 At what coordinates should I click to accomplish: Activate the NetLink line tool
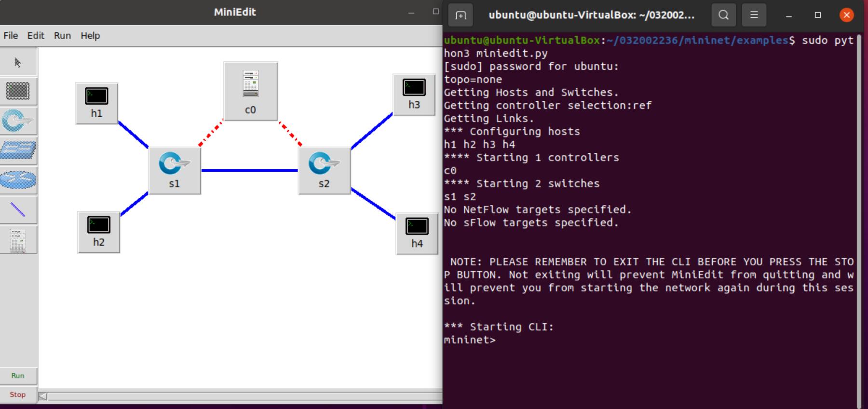point(18,210)
